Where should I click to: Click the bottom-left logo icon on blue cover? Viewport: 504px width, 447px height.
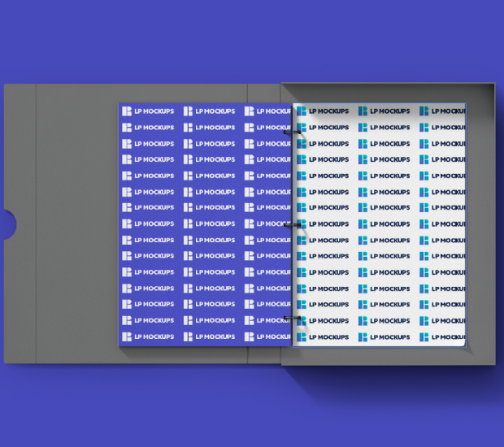coord(127,336)
